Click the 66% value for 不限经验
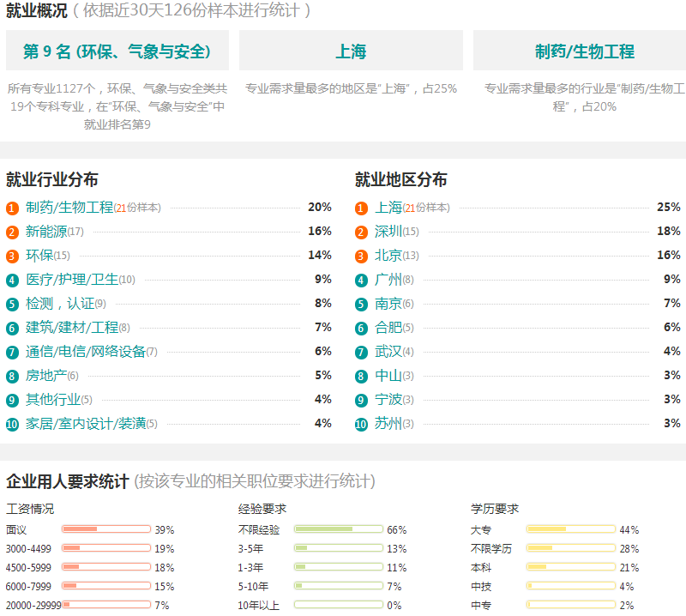This screenshot has width=686, height=616. click(x=397, y=529)
